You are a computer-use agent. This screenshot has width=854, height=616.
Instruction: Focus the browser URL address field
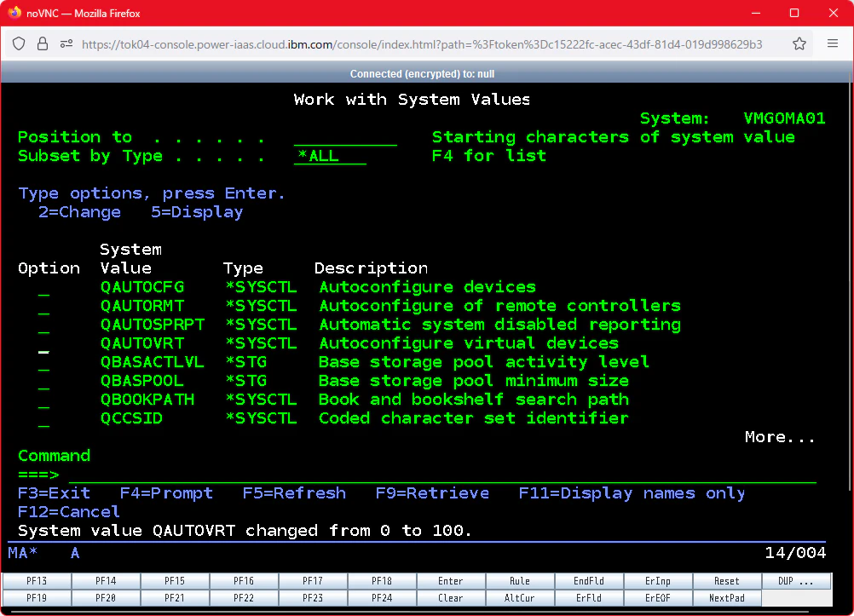click(x=422, y=44)
